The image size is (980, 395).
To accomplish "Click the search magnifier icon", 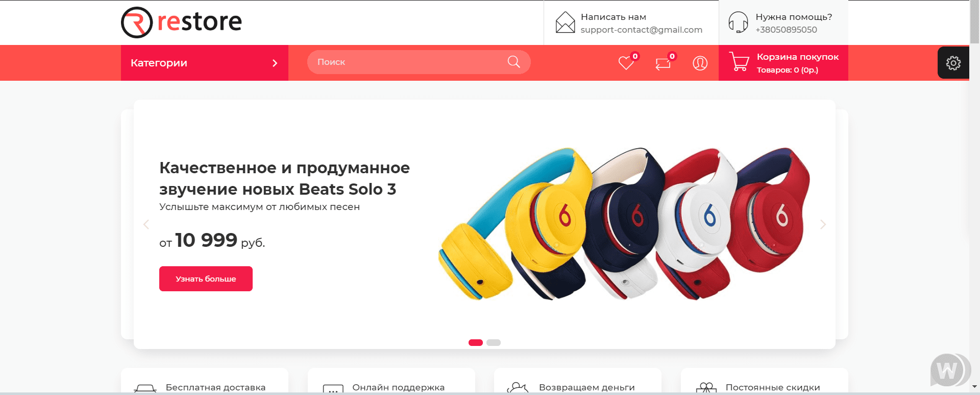I will [x=514, y=62].
